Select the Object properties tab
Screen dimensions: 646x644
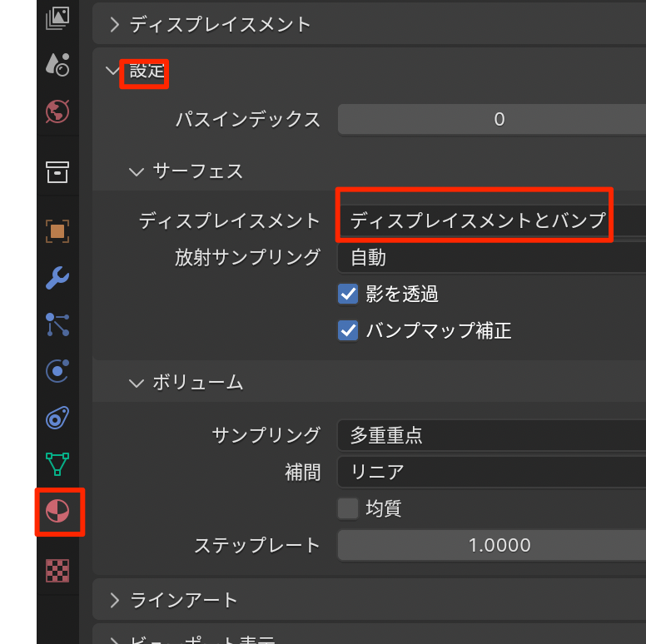click(x=57, y=231)
